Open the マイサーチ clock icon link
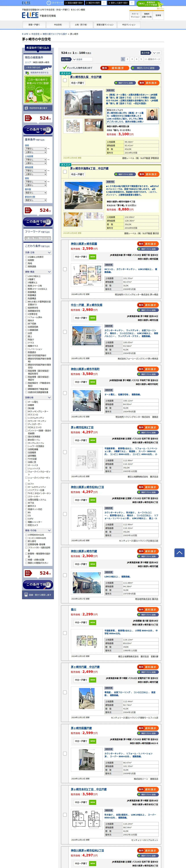 55,3
